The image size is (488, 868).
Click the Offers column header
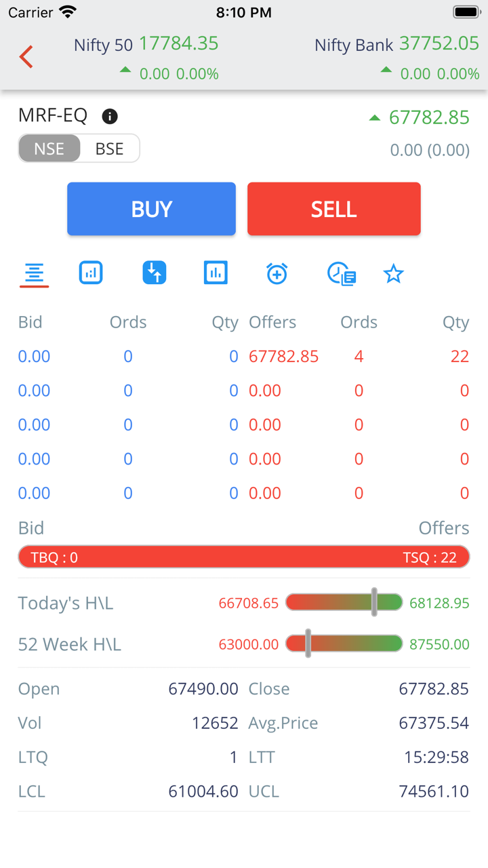click(272, 322)
